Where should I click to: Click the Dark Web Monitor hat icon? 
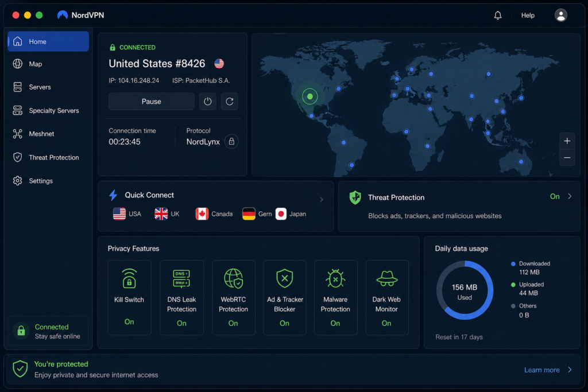click(x=386, y=278)
